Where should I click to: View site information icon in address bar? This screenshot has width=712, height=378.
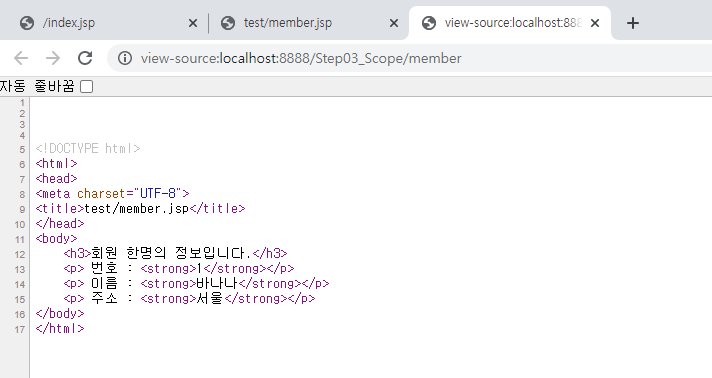click(125, 58)
